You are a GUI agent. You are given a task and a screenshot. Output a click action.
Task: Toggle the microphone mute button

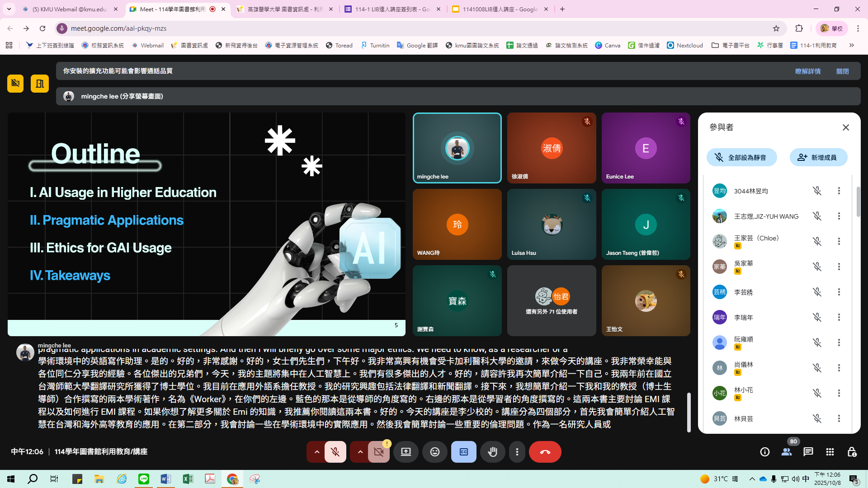[x=335, y=452]
